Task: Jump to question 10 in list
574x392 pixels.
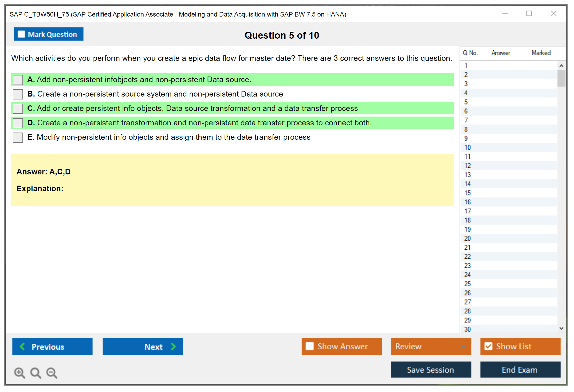Action: point(467,147)
